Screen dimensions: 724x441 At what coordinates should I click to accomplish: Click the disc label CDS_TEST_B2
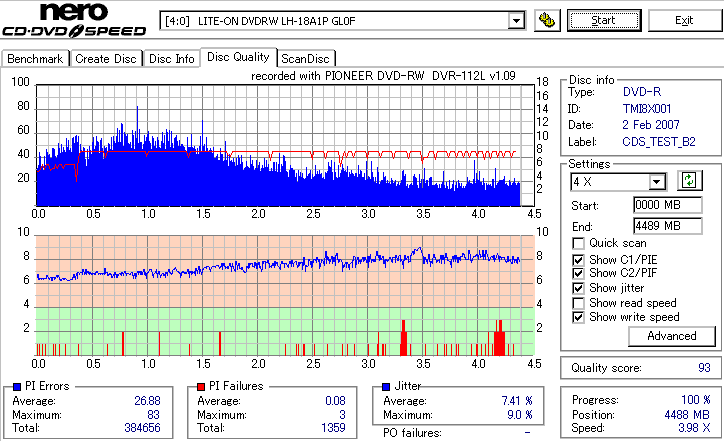659,142
